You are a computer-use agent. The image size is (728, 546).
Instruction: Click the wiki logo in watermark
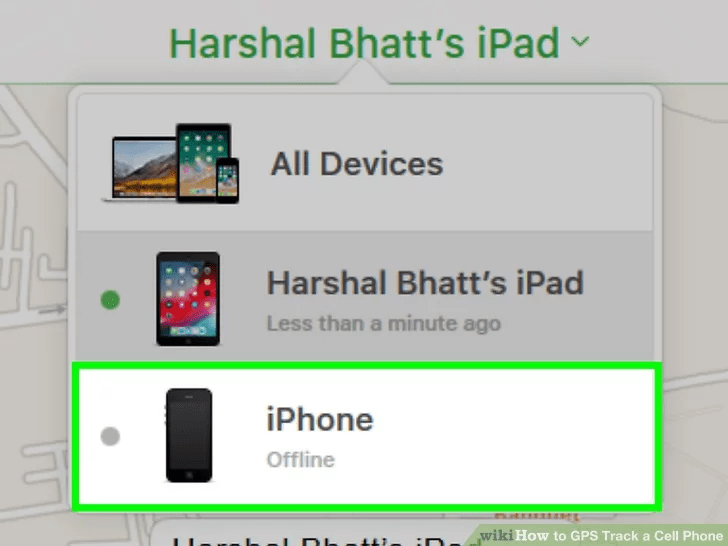click(497, 535)
